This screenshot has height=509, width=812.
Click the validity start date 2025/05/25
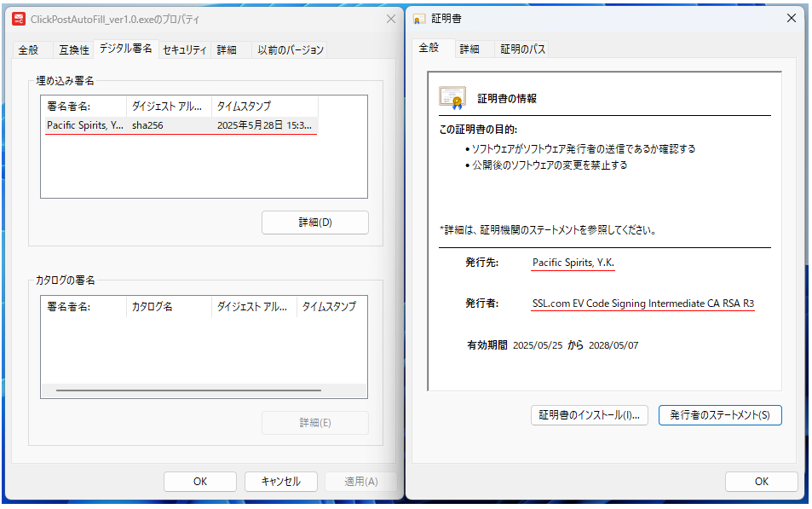point(537,345)
